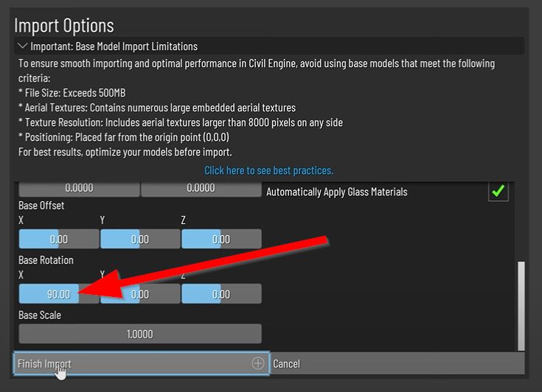Click the plus icon on Finish Import
542x392 pixels.
point(258,363)
